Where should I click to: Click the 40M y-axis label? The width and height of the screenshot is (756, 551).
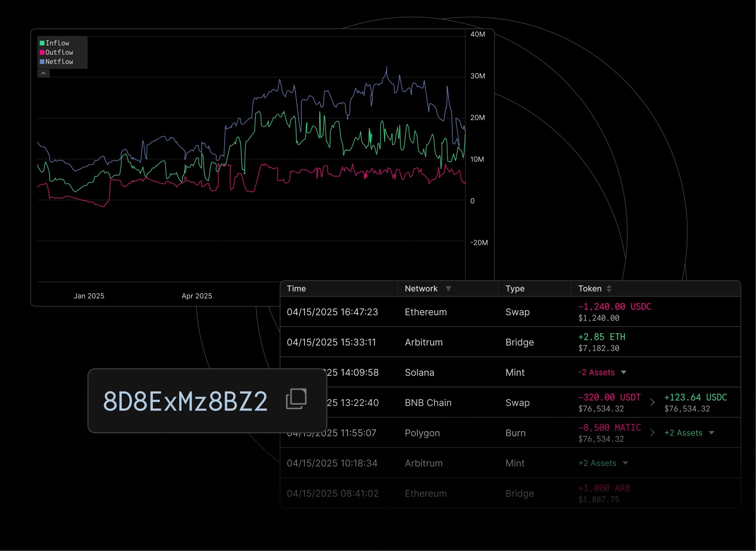coord(478,34)
